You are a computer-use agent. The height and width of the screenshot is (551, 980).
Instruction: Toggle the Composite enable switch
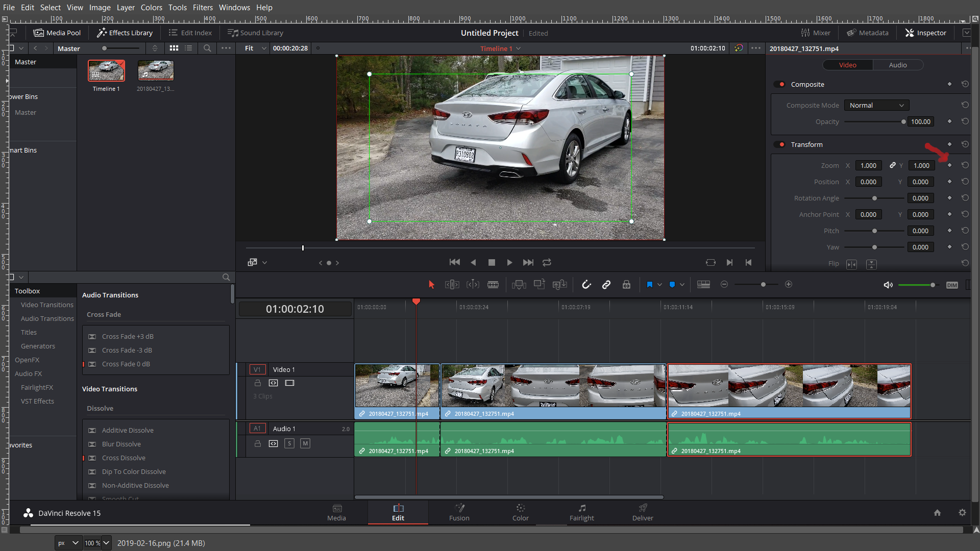[779, 84]
